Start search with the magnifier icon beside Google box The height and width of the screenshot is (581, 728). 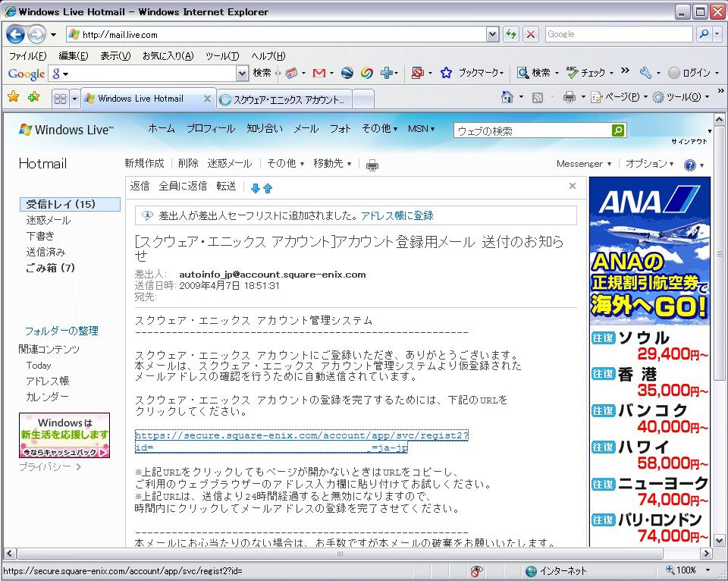point(704,34)
